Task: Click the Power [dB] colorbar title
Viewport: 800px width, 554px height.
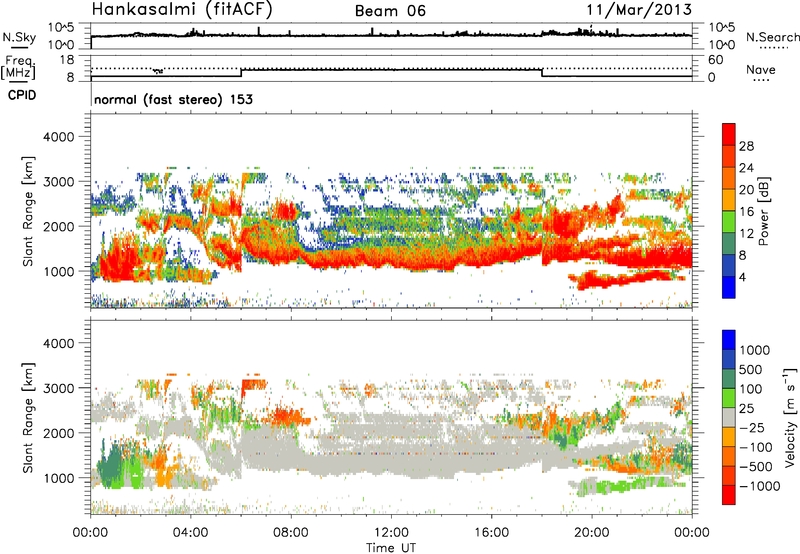Action: 763,211
